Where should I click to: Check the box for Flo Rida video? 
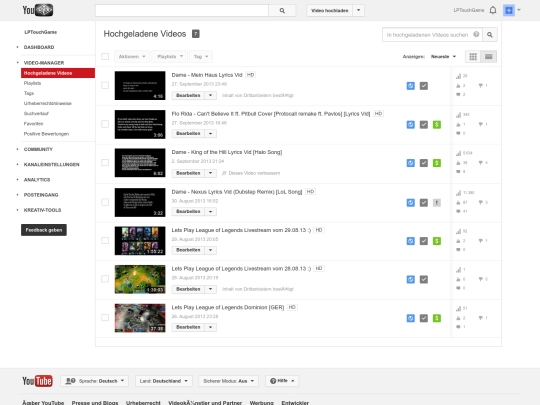tap(105, 124)
